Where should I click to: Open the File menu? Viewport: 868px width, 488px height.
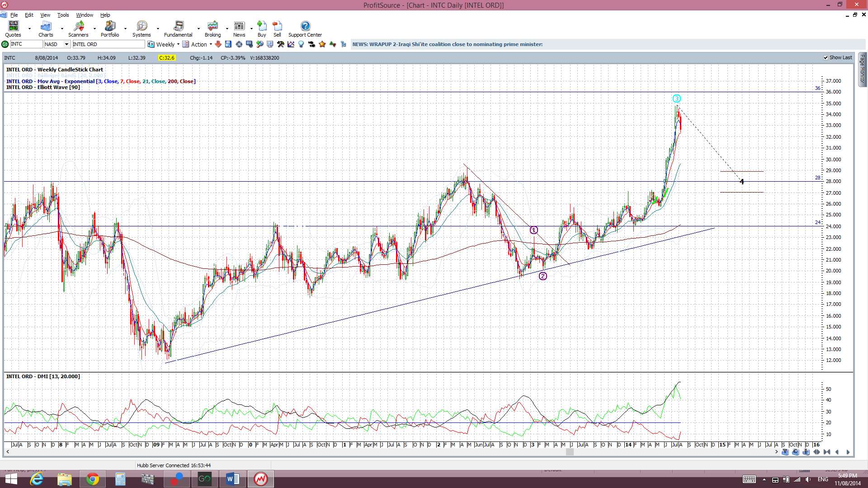(14, 15)
